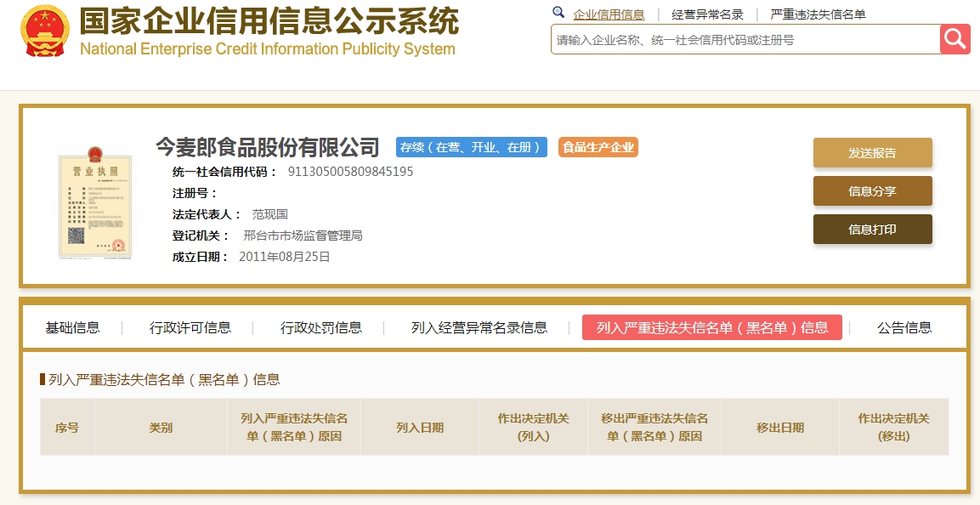
Task: Click the red search magnifier button
Action: point(955,39)
